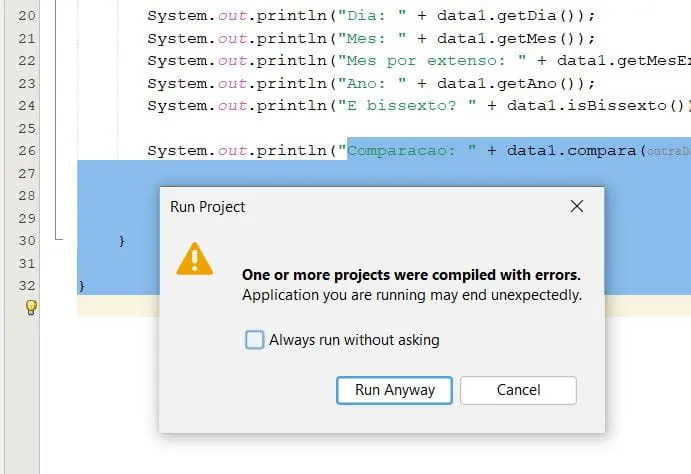
Task: Click the "Always run without asking" label
Action: [x=354, y=340]
